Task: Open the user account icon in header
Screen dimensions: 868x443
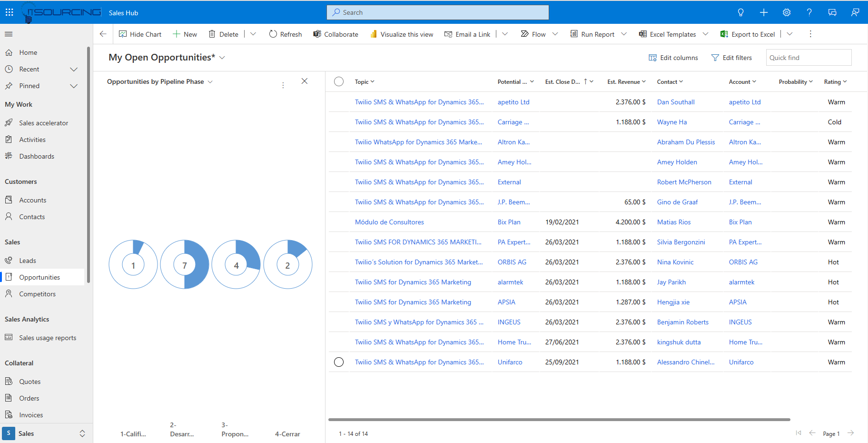Action: click(x=855, y=12)
